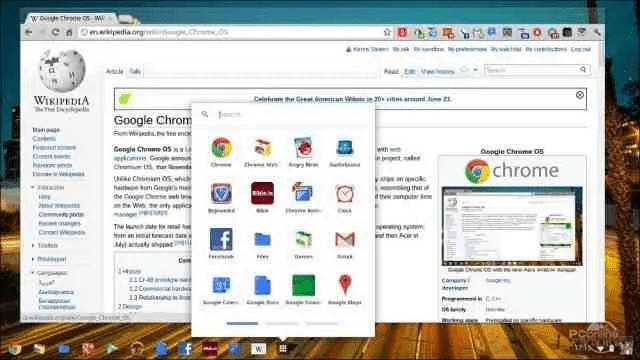This screenshot has width=640, height=360.
Task: Open the Help link under Interaction
Action: point(44,197)
